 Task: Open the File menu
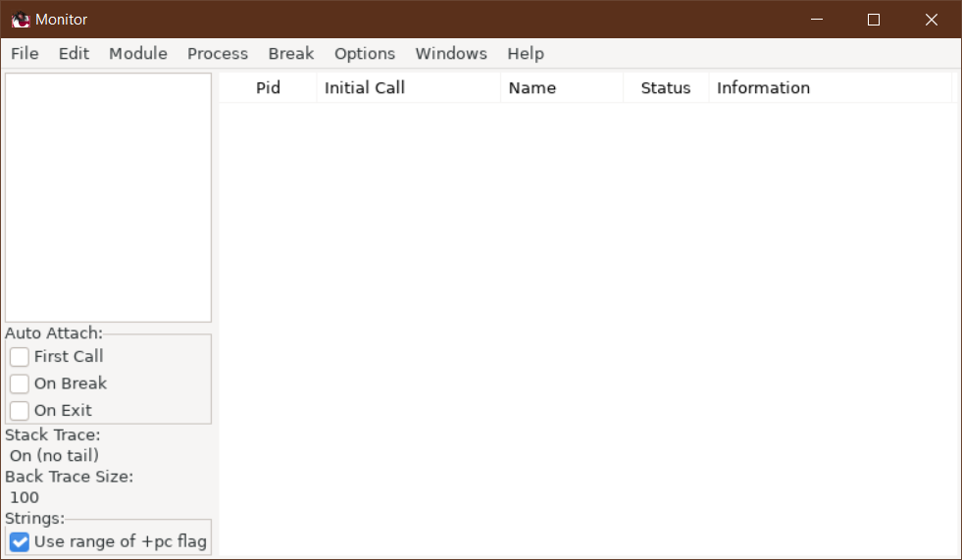pyautogui.click(x=25, y=54)
